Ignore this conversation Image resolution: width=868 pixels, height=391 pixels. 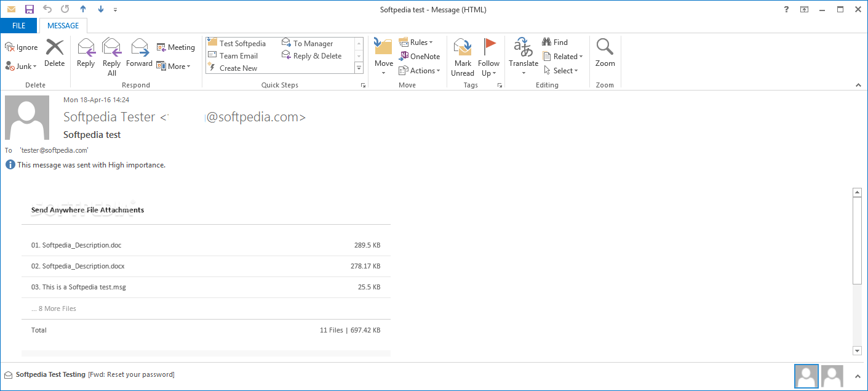[x=22, y=47]
